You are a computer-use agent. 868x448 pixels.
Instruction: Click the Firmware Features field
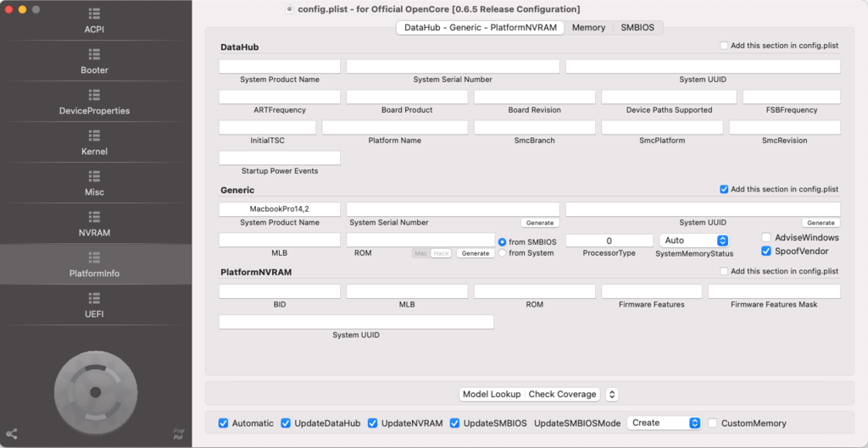pyautogui.click(x=652, y=291)
